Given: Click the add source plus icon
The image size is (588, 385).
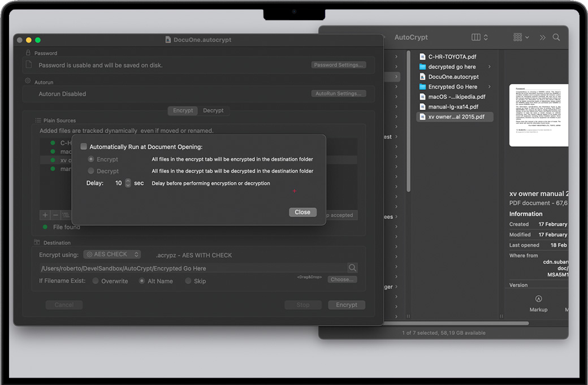Looking at the screenshot, I should (x=45, y=215).
